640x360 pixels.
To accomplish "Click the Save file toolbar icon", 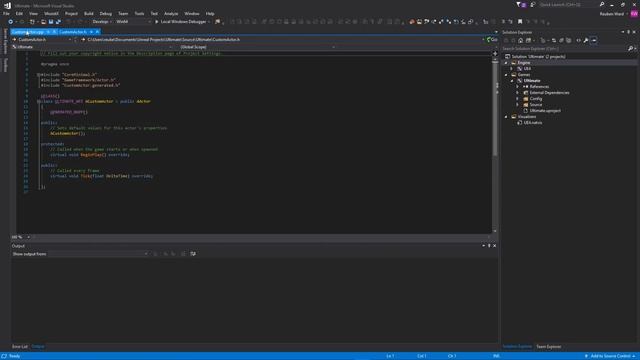I will [x=51, y=22].
